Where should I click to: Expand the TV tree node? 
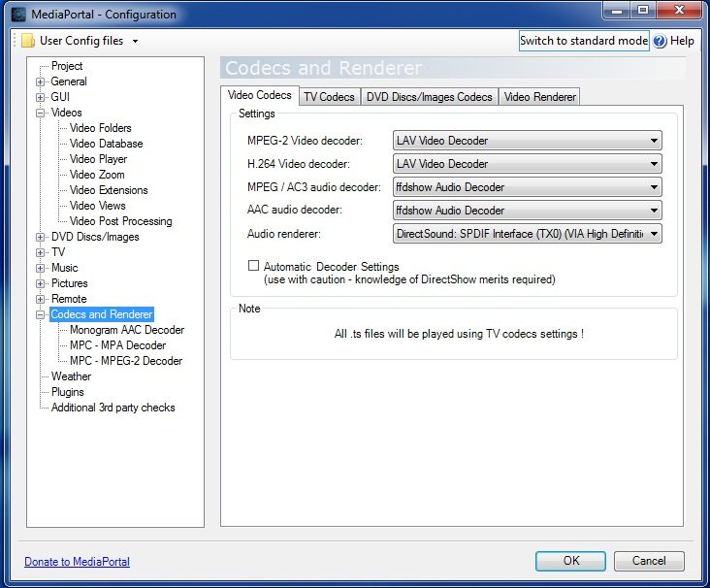click(x=41, y=252)
